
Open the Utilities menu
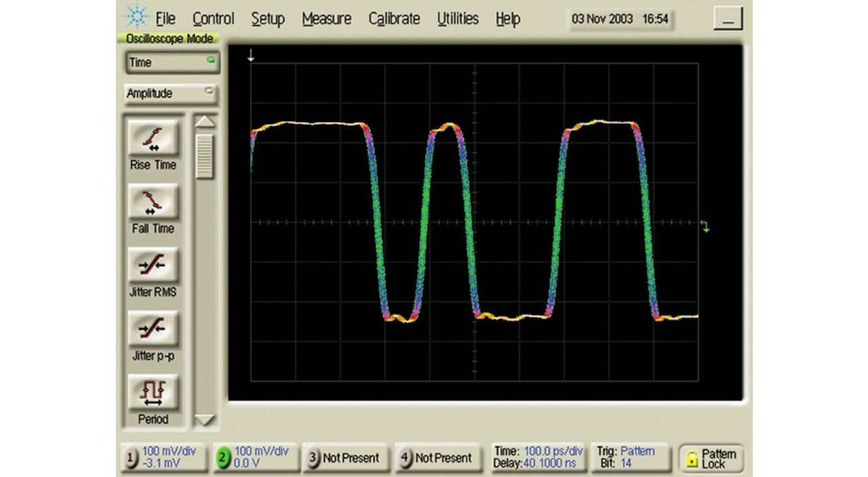point(458,19)
